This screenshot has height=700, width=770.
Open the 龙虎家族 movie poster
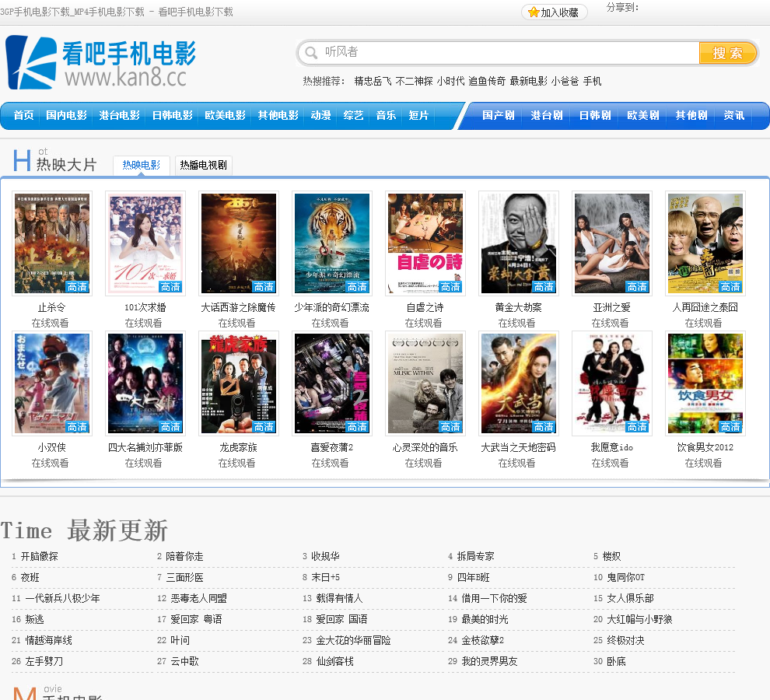point(239,383)
